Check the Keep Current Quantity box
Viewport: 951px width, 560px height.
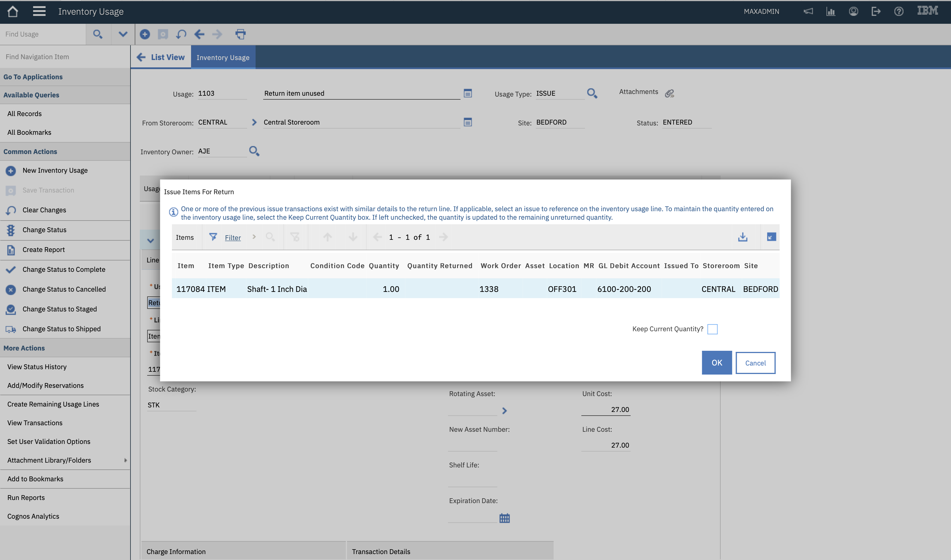(x=712, y=329)
